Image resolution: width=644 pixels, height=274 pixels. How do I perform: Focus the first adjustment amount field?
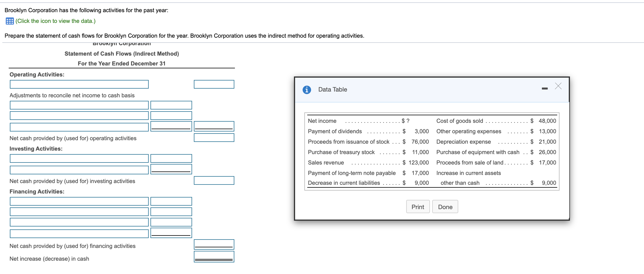click(x=171, y=105)
